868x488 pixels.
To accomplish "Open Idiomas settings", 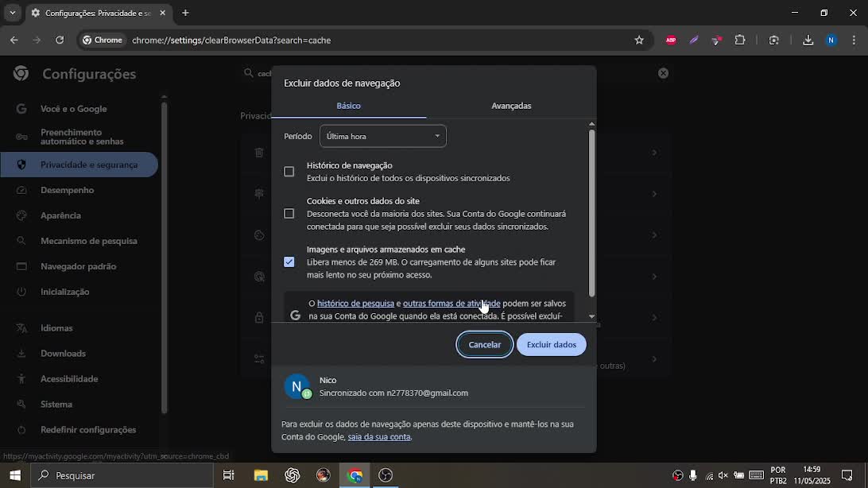I will 79,328.
